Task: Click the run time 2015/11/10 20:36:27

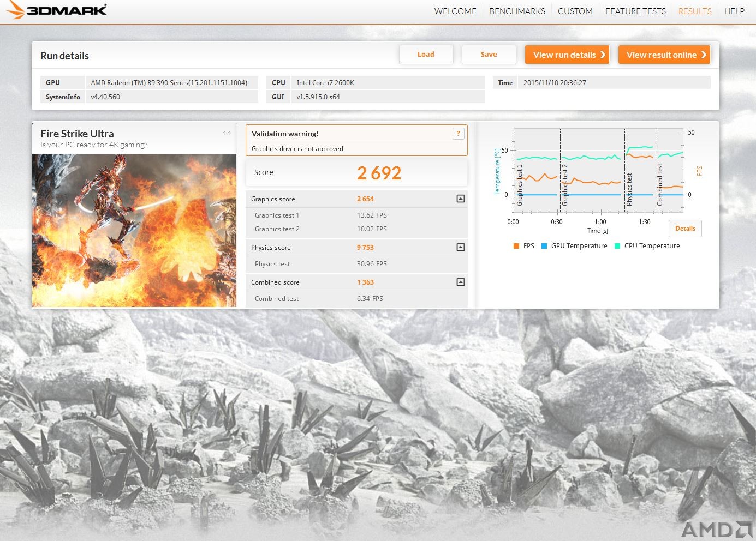Action: tap(555, 83)
